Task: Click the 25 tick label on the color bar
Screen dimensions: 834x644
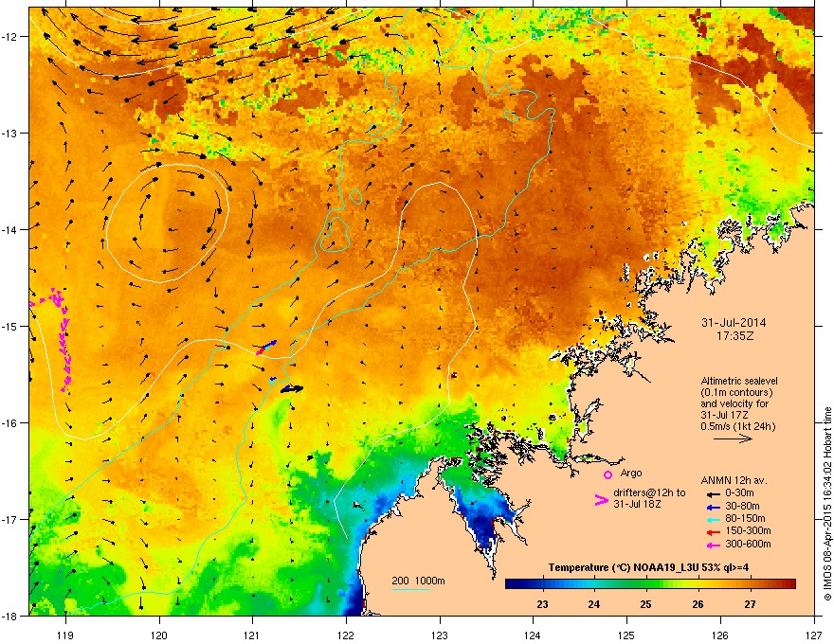Action: [645, 604]
